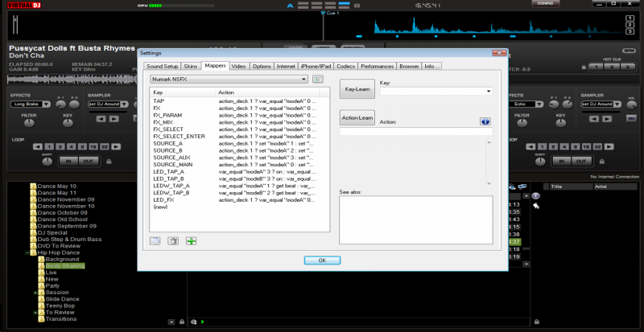This screenshot has width=644, height=332.
Task: Switch to the Video tab
Action: (x=238, y=66)
